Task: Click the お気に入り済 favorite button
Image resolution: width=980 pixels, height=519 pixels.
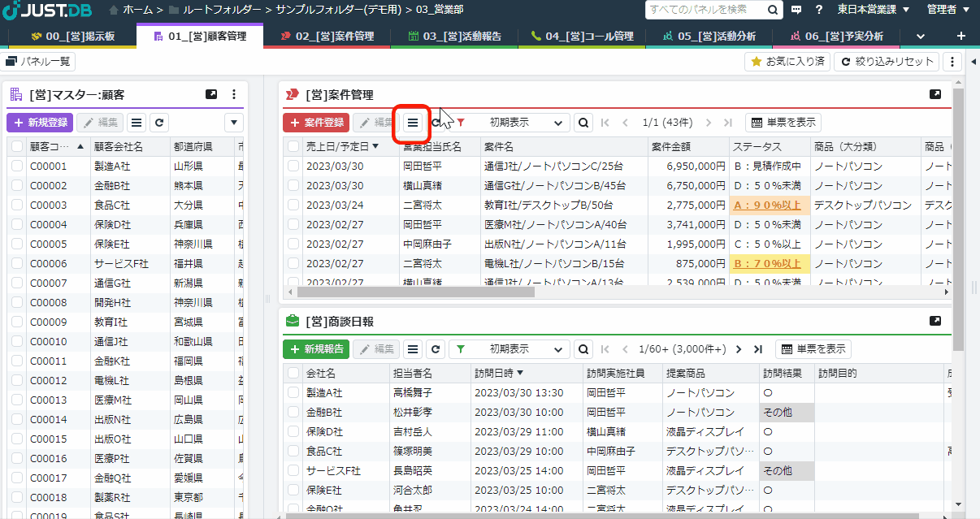Action: [787, 61]
